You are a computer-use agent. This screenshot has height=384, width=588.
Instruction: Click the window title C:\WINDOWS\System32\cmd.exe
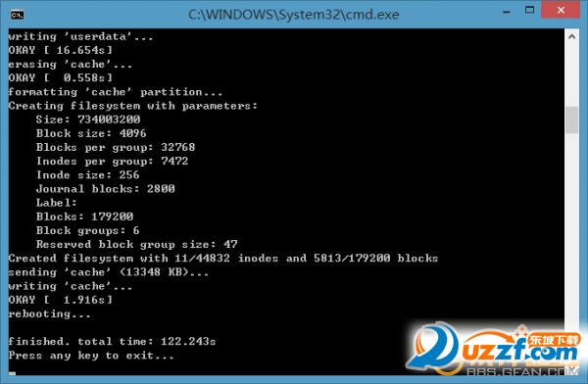pyautogui.click(x=294, y=15)
